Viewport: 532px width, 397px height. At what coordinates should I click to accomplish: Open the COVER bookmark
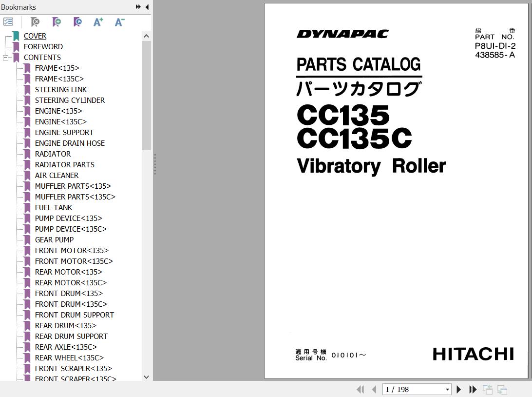35,36
